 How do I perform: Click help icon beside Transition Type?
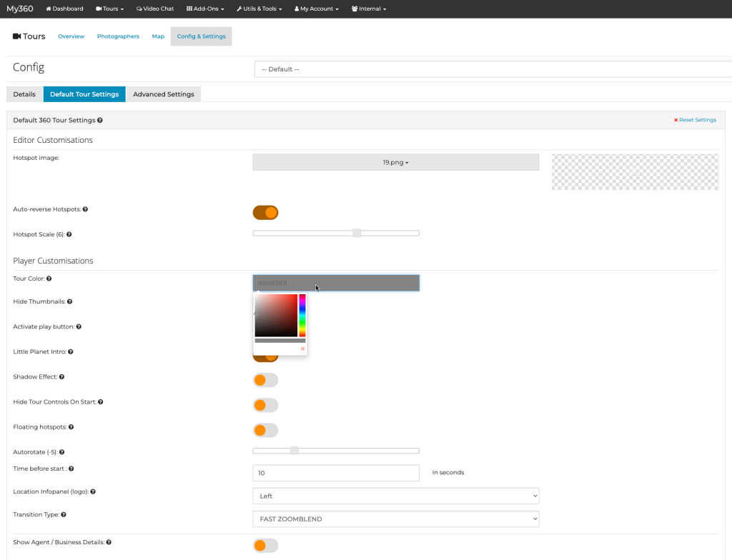click(x=64, y=515)
